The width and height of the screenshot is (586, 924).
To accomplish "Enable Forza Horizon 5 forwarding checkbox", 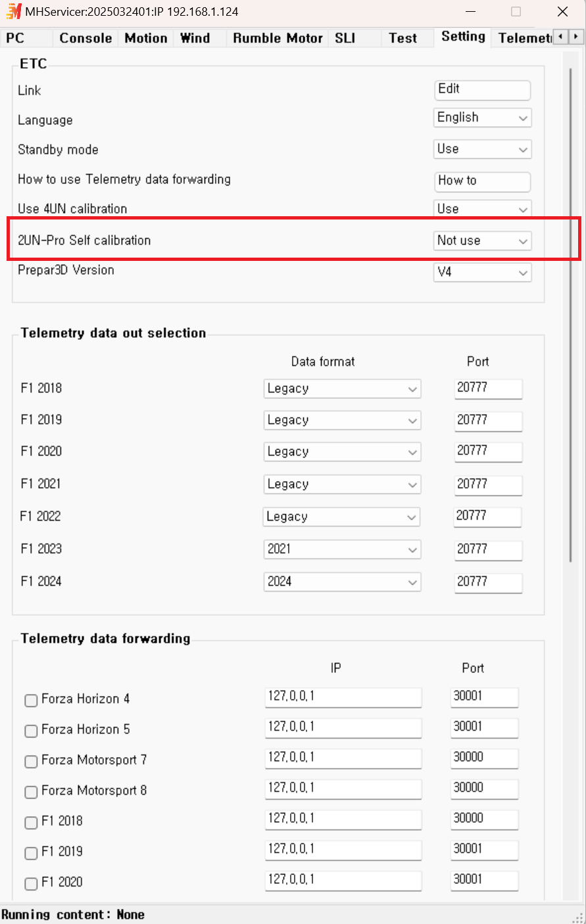I will coord(31,731).
